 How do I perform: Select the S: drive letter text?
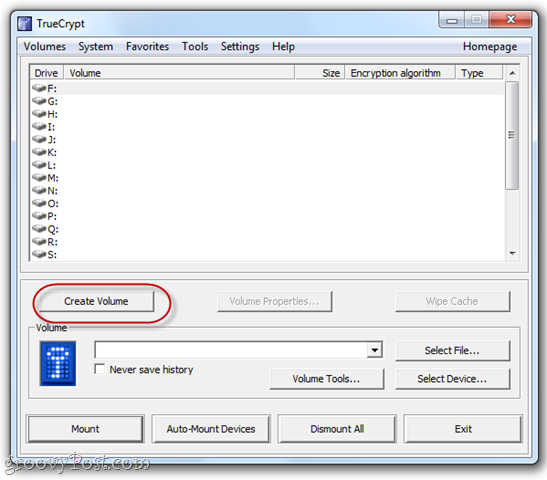[52, 255]
